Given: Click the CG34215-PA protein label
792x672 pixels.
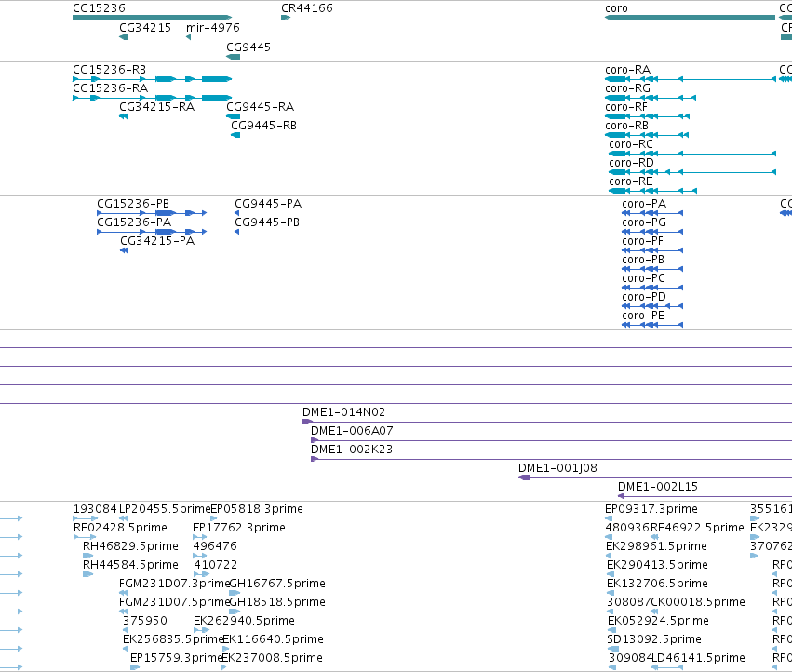Looking at the screenshot, I should point(157,241).
